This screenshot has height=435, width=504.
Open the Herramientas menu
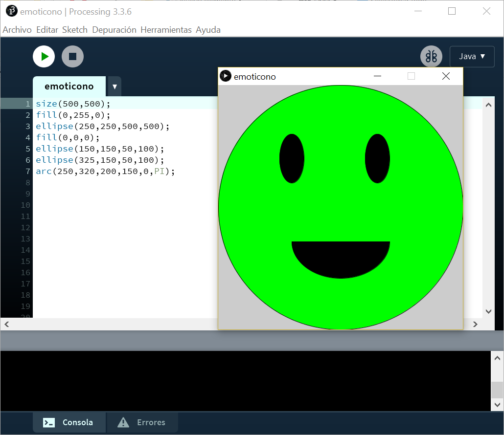point(166,30)
